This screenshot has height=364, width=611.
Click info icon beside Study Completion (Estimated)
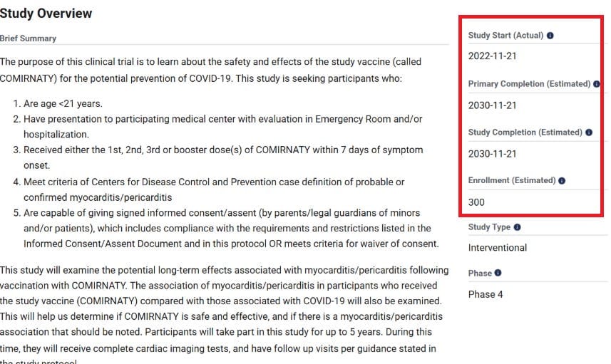click(588, 132)
